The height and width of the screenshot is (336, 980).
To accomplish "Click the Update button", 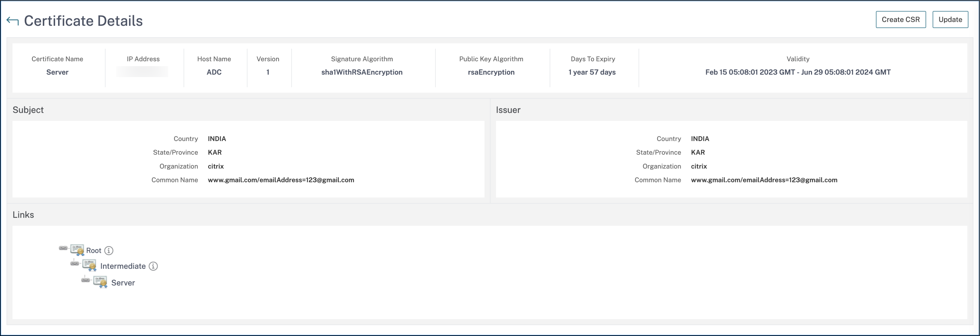I will pos(950,19).
